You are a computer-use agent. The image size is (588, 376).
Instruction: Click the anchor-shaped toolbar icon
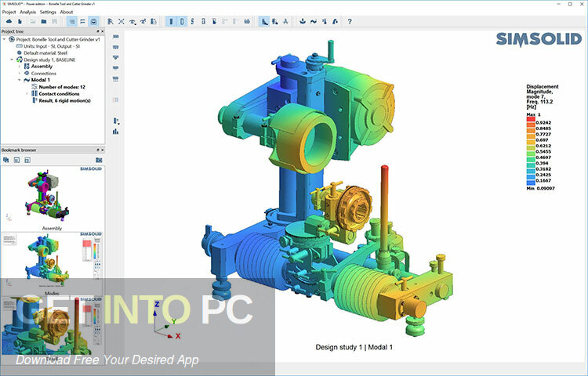(x=303, y=22)
